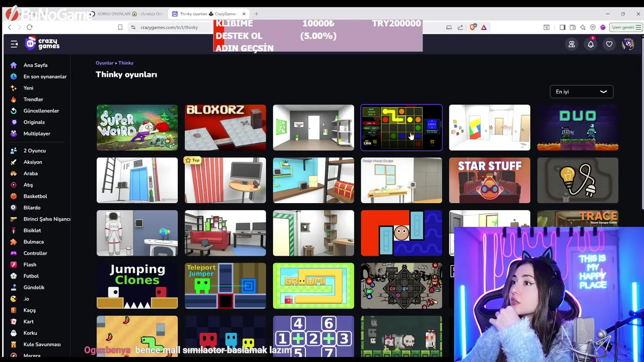644x362 pixels.
Task: Open En son oynananlar in sidebar
Action: point(45,76)
